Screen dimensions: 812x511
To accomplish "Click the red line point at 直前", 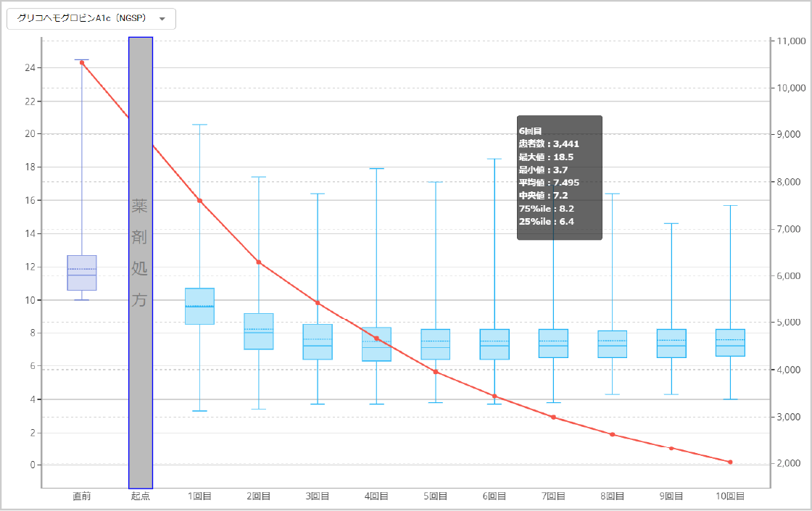I will [82, 62].
